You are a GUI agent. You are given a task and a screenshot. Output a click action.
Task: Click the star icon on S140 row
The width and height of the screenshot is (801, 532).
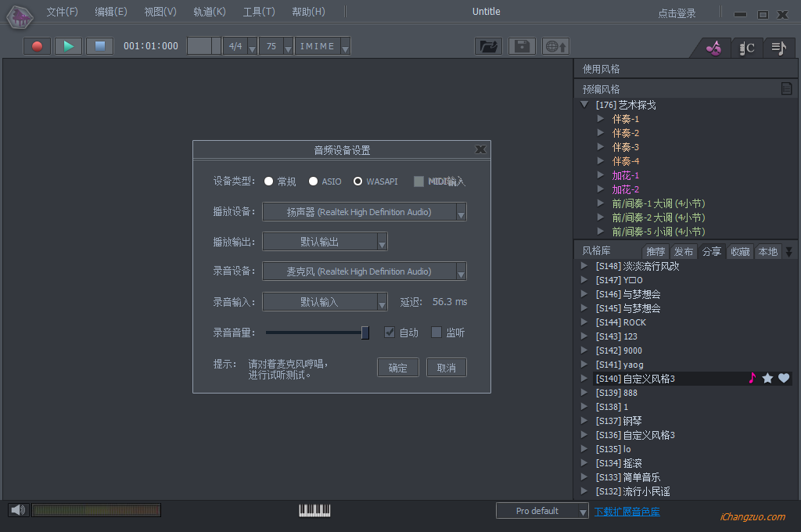(x=767, y=379)
